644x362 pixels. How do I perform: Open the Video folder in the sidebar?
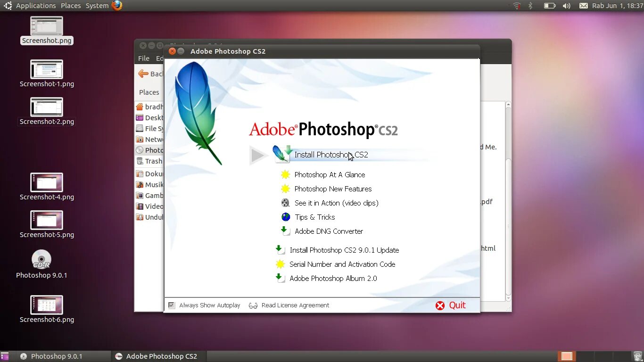pos(149,206)
